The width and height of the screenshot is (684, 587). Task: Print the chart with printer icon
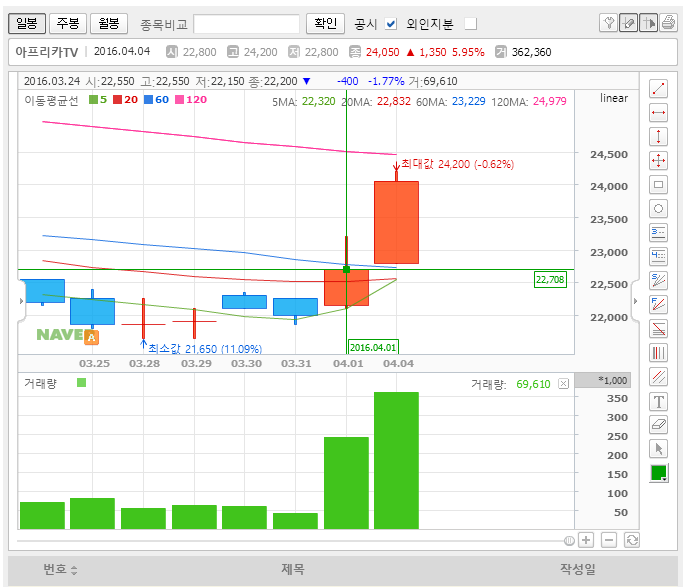[x=668, y=23]
